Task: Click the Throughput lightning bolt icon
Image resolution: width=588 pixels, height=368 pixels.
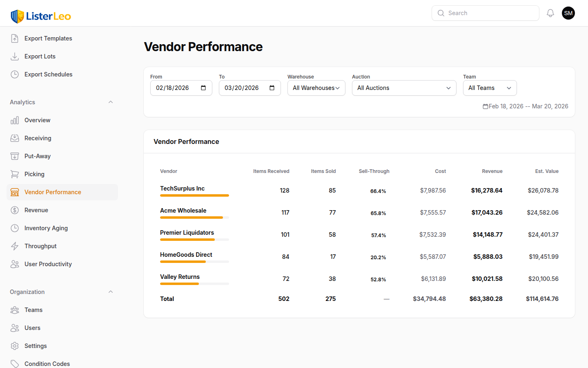Action: point(15,246)
